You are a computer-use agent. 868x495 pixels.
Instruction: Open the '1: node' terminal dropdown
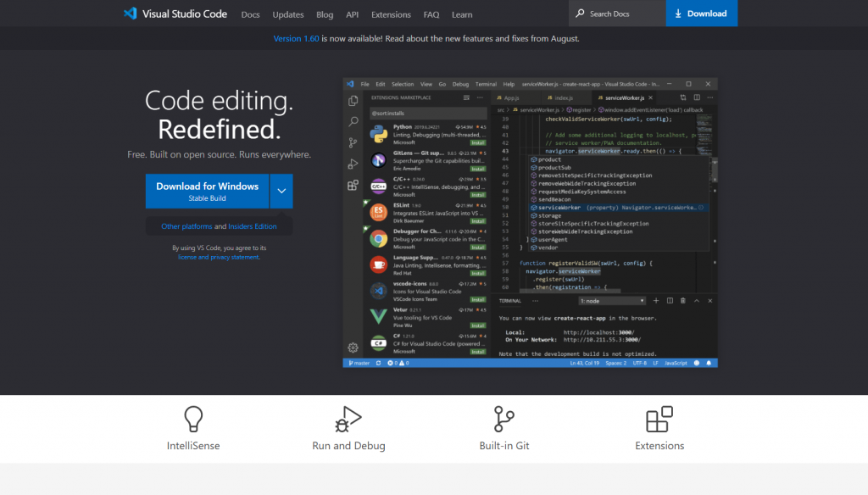612,301
